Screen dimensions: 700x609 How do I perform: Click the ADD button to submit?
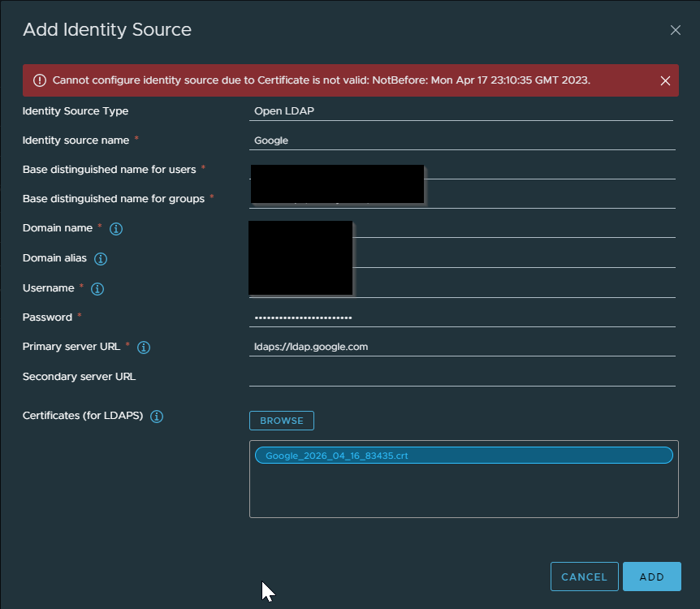651,577
